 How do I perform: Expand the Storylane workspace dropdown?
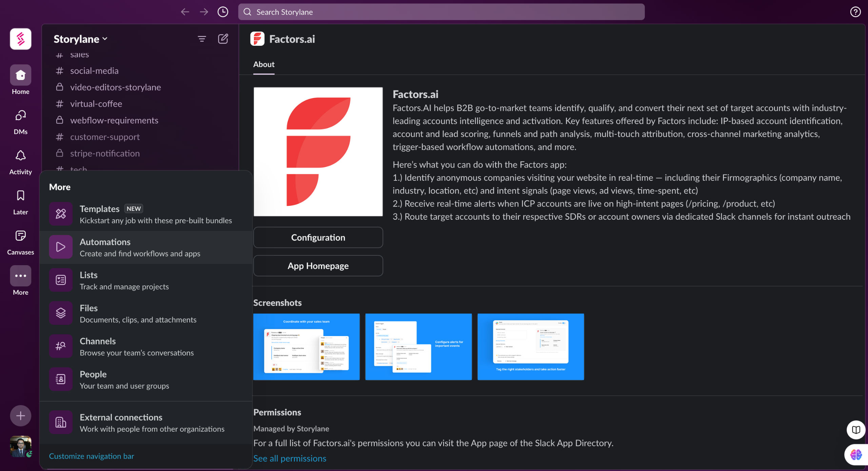click(x=81, y=39)
